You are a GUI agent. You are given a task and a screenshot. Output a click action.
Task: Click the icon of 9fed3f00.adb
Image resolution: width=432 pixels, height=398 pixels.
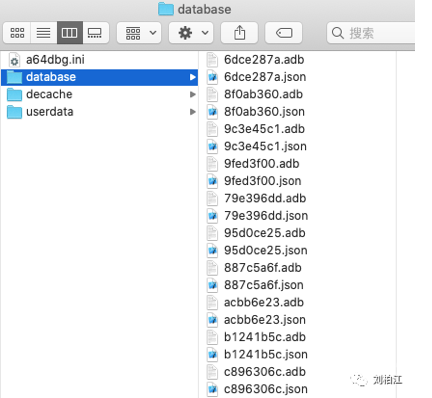212,164
